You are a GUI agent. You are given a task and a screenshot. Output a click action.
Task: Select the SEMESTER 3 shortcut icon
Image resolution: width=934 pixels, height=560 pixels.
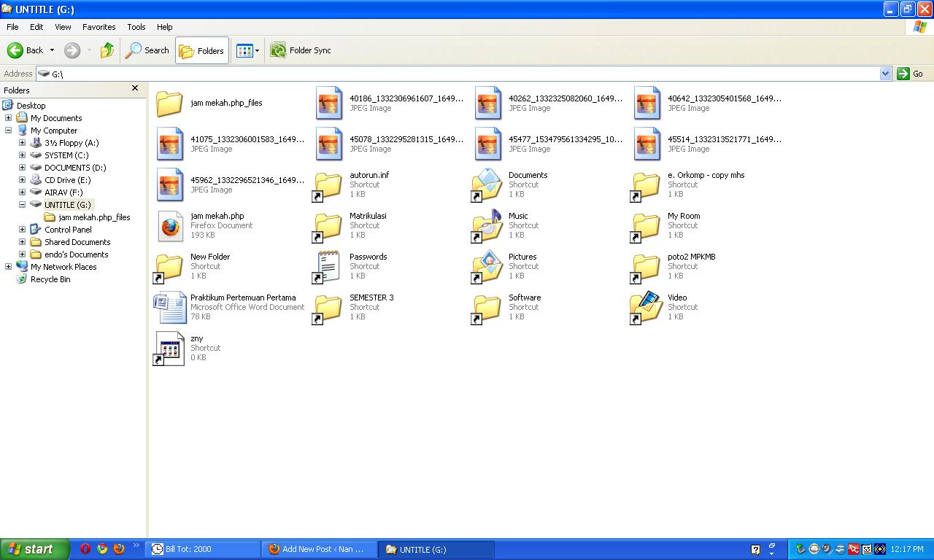point(328,307)
